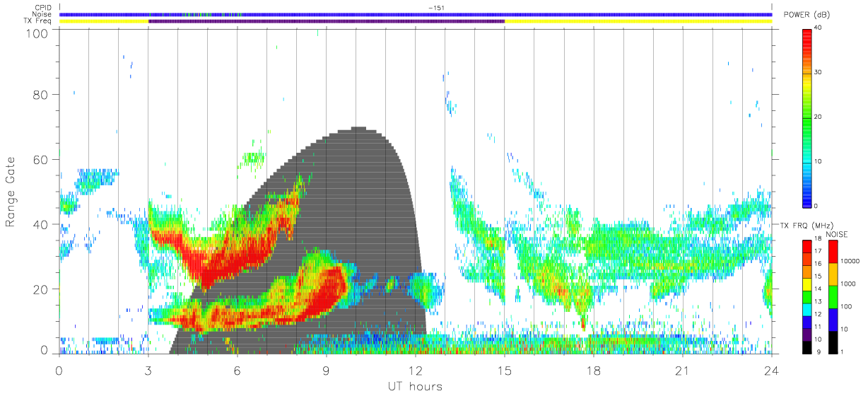The width and height of the screenshot is (868, 401).
Task: Click the green band of the NOISE color bar
Action: 833,296
